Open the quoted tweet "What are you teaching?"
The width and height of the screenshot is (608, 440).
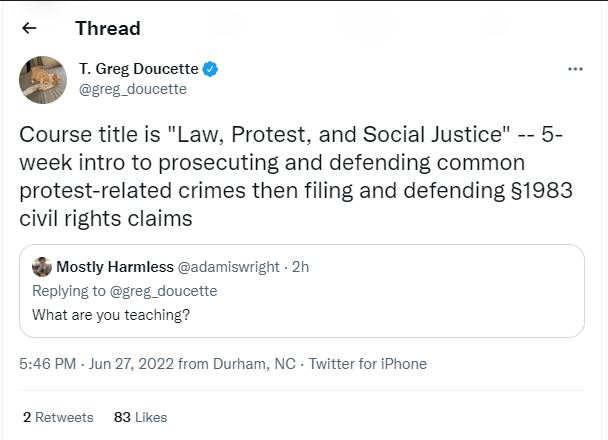pos(302,291)
